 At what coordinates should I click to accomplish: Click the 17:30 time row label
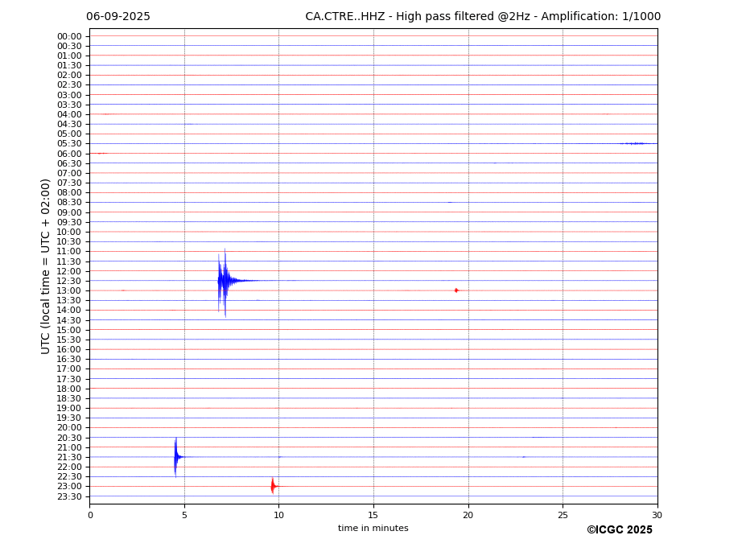coord(69,379)
